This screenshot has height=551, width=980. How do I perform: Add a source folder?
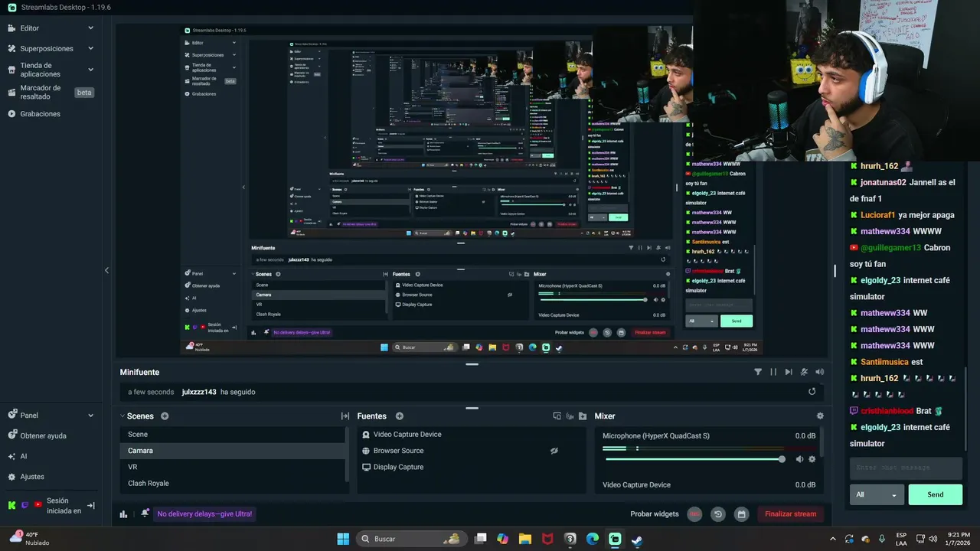583,416
